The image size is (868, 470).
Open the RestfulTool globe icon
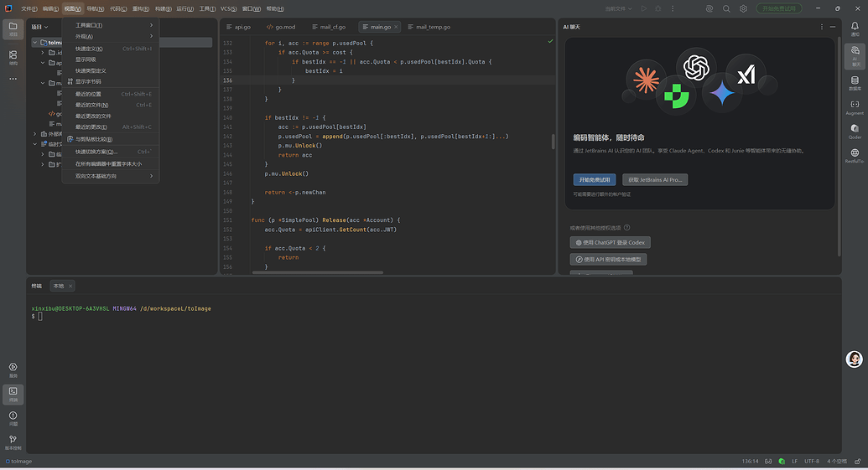pyautogui.click(x=855, y=155)
